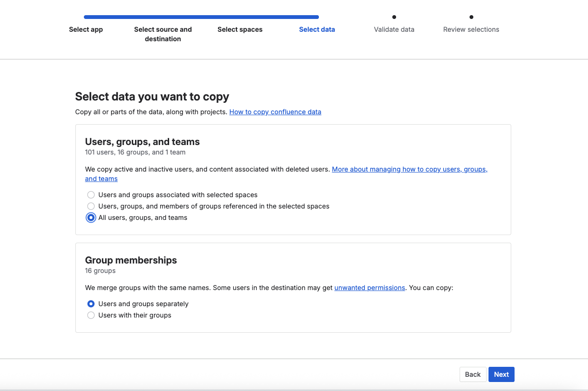Choose 'Users, groups, and members of groups referenced'
This screenshot has width=588, height=391.
coord(90,206)
